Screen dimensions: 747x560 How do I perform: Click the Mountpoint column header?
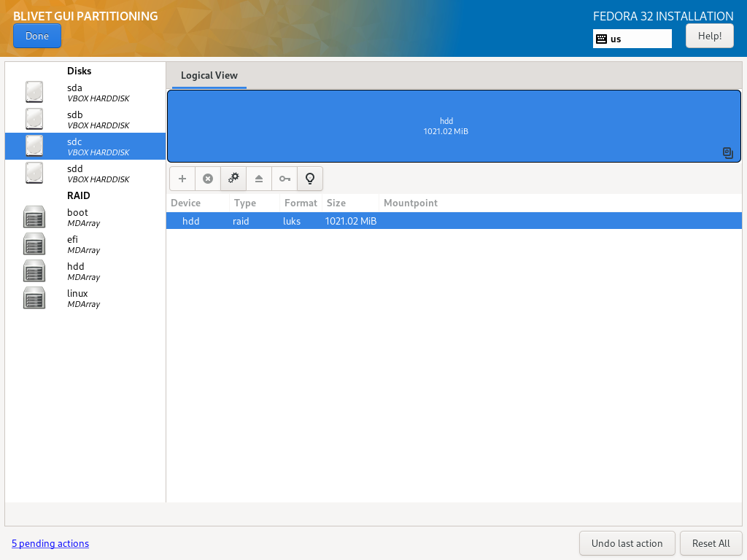pyautogui.click(x=411, y=203)
